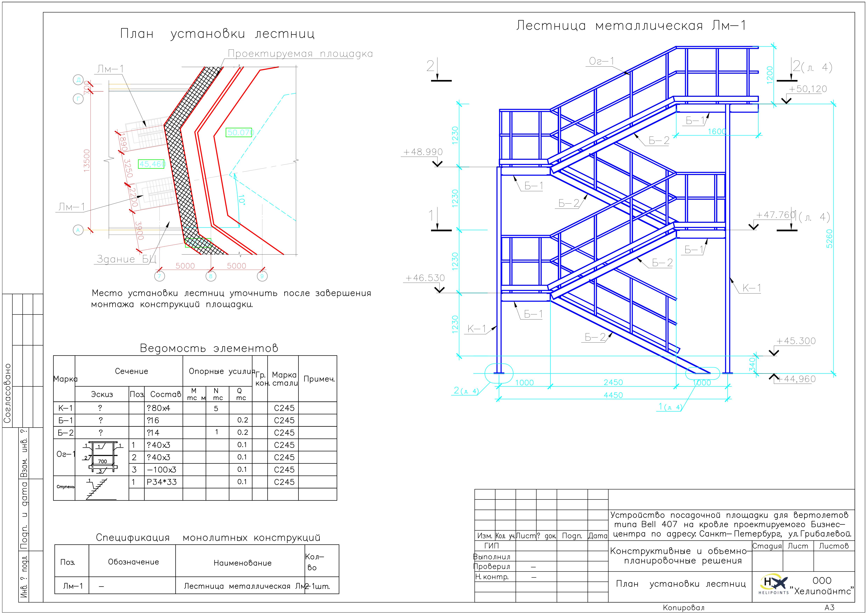Click the 'Здание БЦ' label
The image size is (868, 614).
(127, 259)
